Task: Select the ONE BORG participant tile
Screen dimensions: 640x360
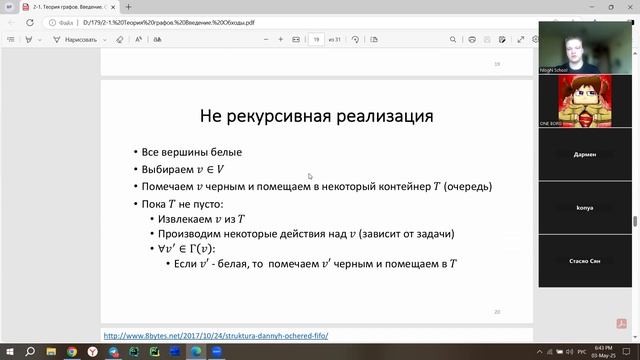Action: tap(585, 101)
